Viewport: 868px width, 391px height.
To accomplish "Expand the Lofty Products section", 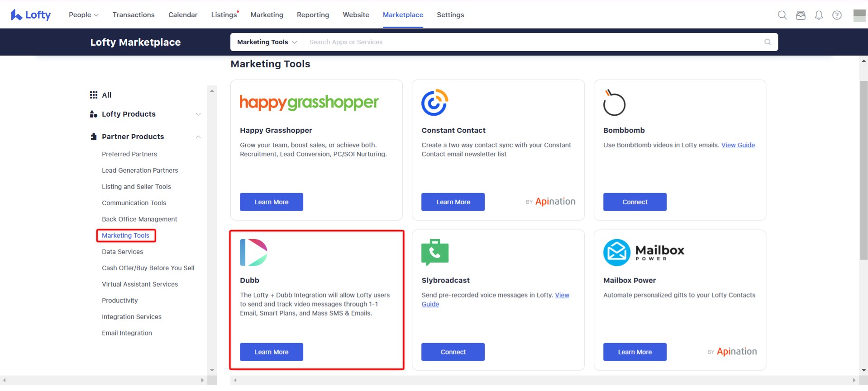I will coord(198,114).
